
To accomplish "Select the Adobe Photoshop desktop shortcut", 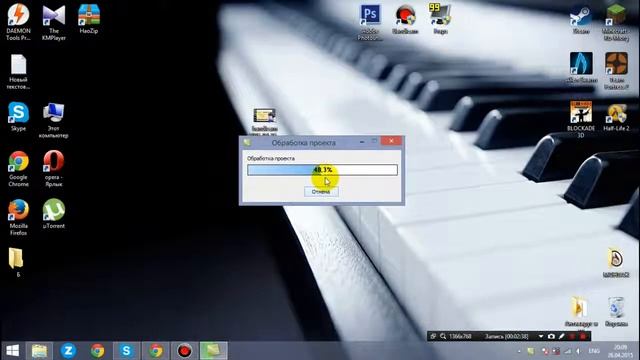I will [370, 22].
